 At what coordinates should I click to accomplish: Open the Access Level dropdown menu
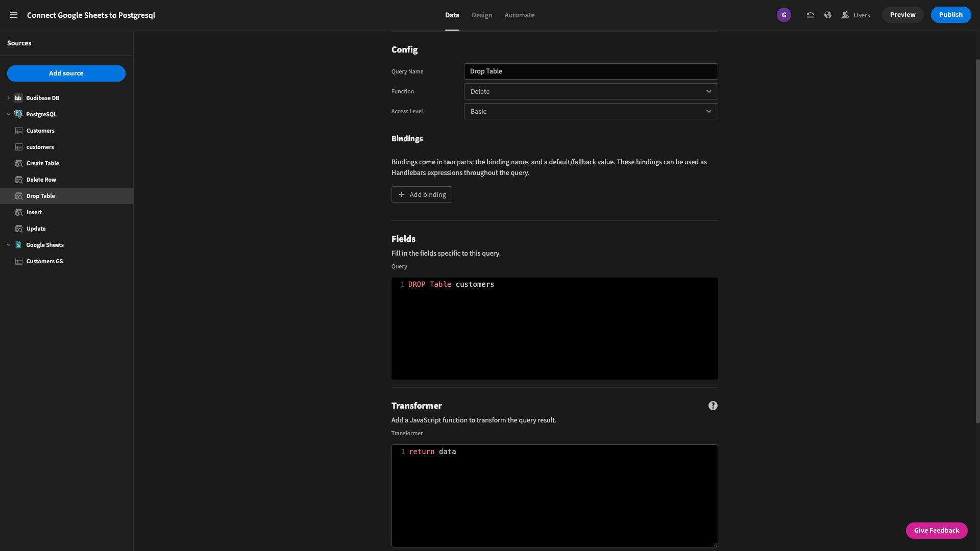click(x=591, y=111)
